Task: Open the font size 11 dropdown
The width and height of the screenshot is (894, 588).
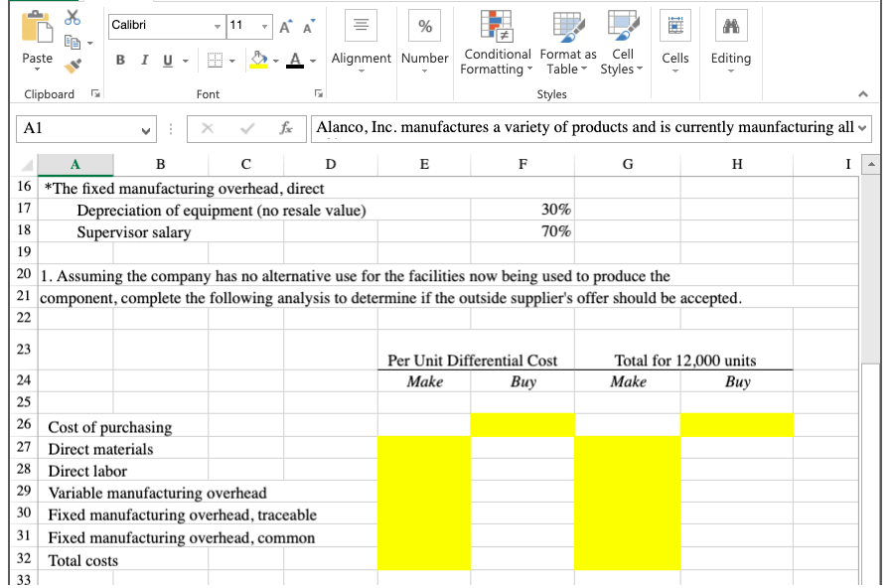Action: (x=263, y=25)
